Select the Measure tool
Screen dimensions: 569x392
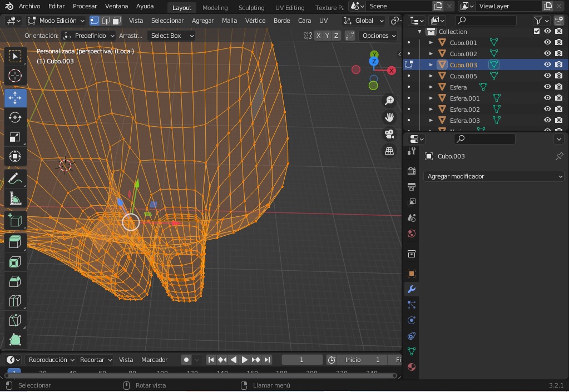15,199
